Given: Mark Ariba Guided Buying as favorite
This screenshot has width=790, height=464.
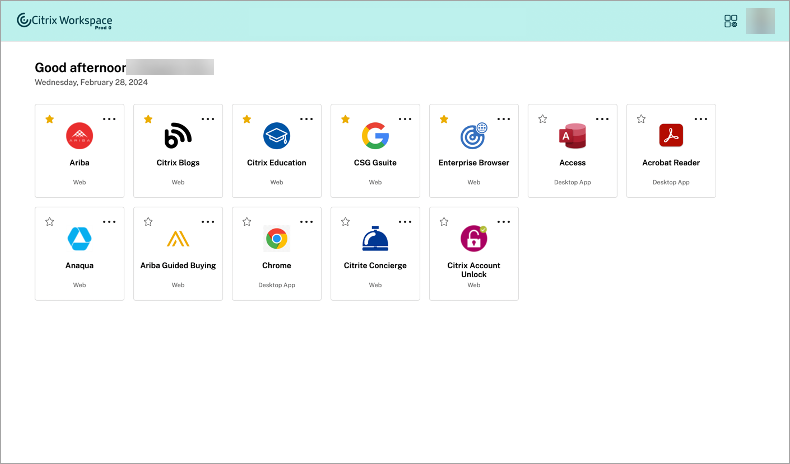Looking at the screenshot, I should click(148, 222).
